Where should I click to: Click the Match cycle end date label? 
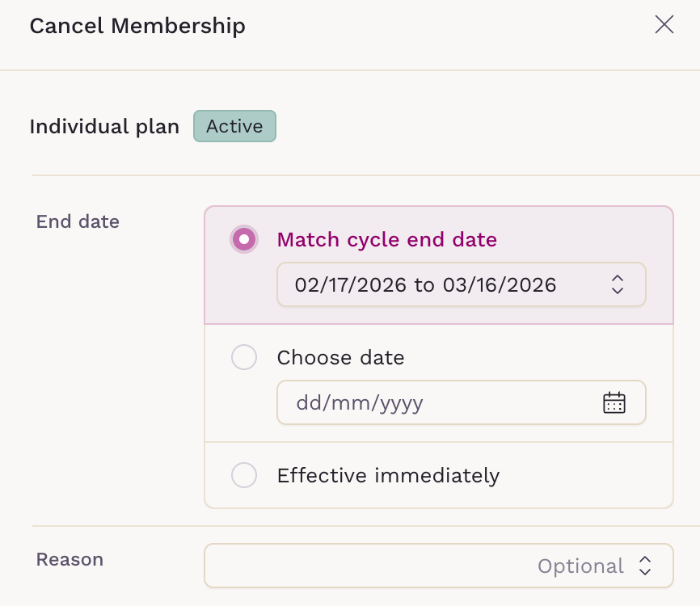386,240
